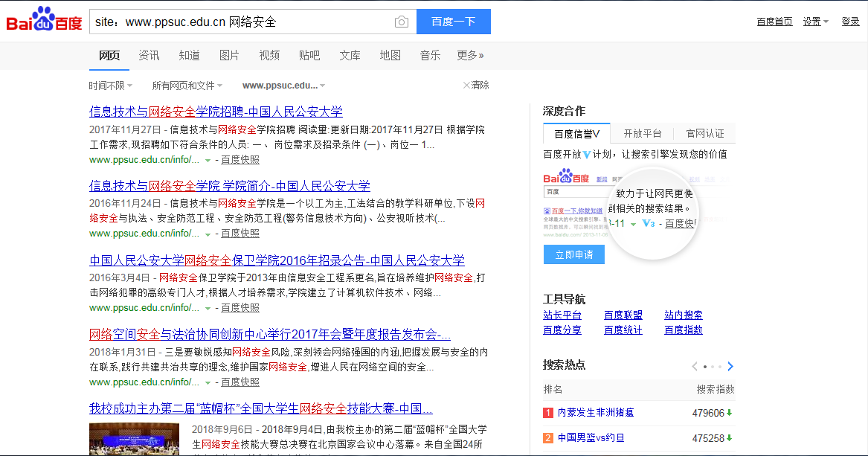868x456 pixels.
Task: Open 百度快照 of the 招录公告 result
Action: [x=240, y=308]
